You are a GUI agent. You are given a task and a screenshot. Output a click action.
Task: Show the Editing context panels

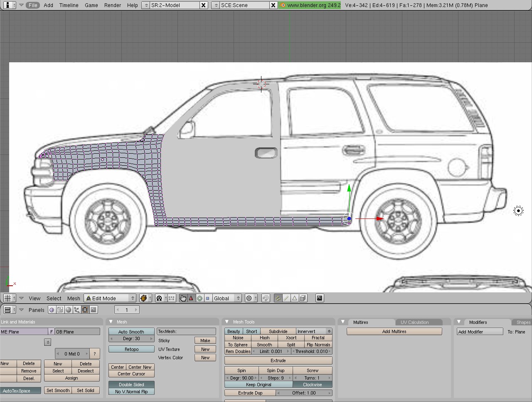pyautogui.click(x=85, y=310)
